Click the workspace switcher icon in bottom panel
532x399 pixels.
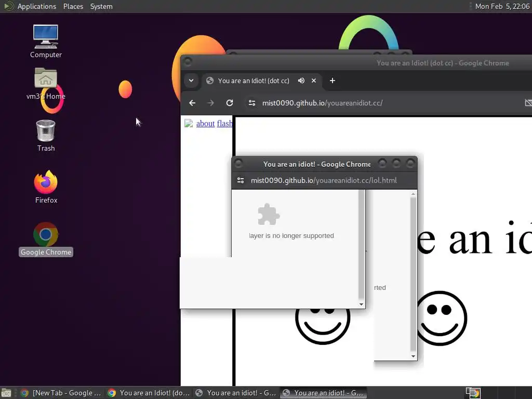[473, 393]
